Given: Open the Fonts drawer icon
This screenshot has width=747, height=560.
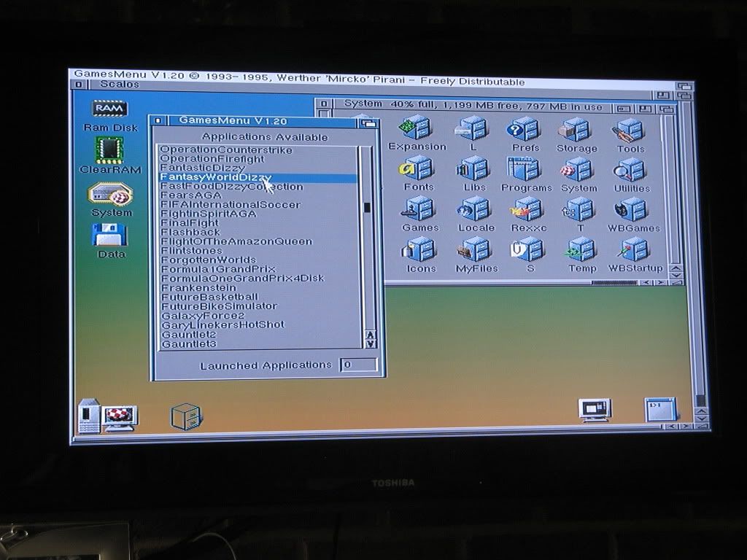Looking at the screenshot, I should 417,168.
